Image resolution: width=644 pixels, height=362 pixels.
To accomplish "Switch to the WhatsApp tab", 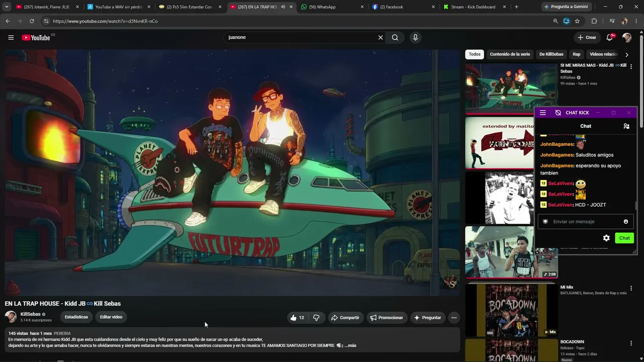I will tap(333, 7).
